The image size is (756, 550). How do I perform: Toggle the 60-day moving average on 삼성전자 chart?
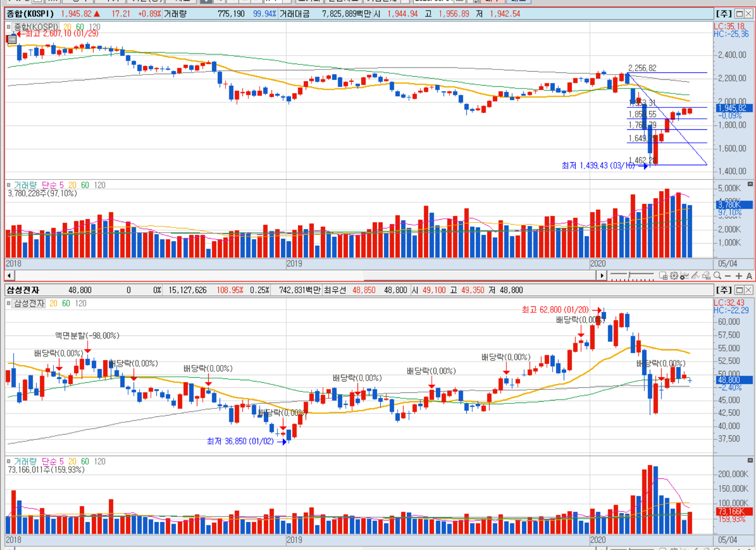66,303
